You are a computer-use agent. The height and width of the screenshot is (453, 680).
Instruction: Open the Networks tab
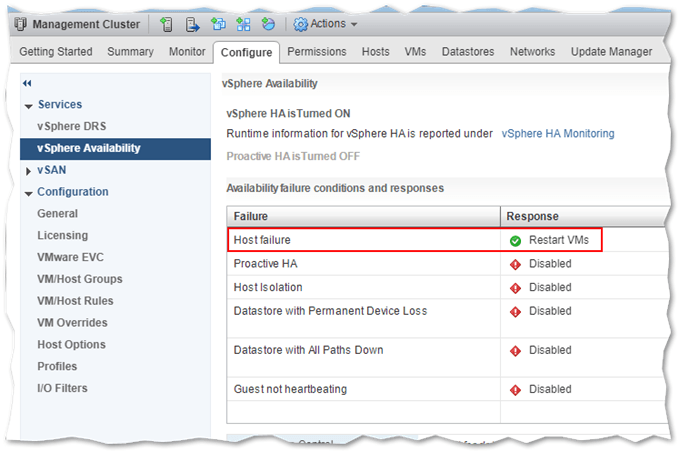532,52
